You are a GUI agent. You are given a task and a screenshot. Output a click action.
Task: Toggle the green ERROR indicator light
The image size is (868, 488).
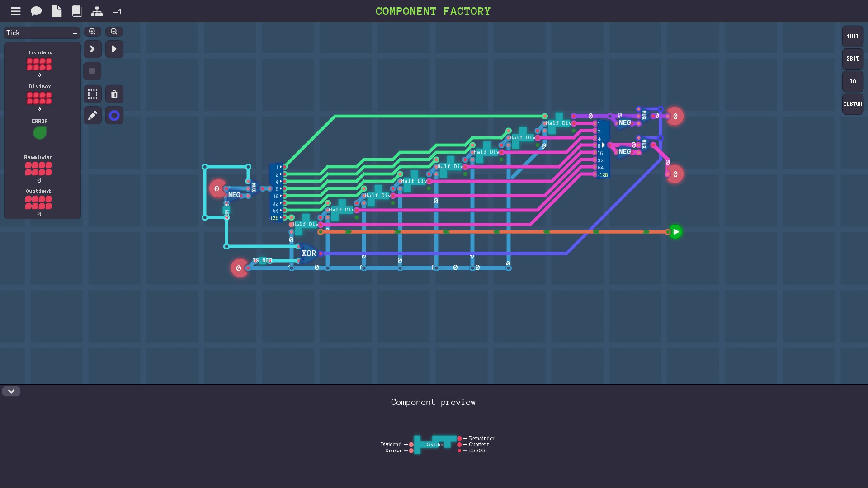pyautogui.click(x=40, y=133)
